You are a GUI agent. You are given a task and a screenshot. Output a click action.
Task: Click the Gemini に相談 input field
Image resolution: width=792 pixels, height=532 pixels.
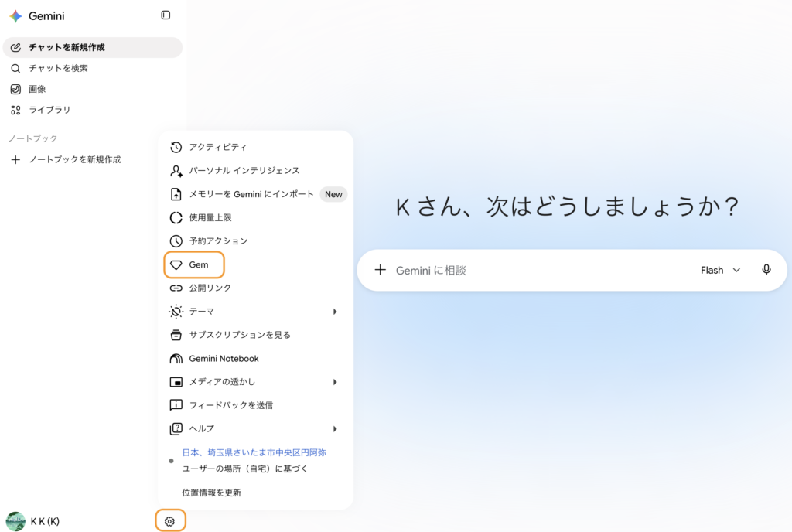543,270
